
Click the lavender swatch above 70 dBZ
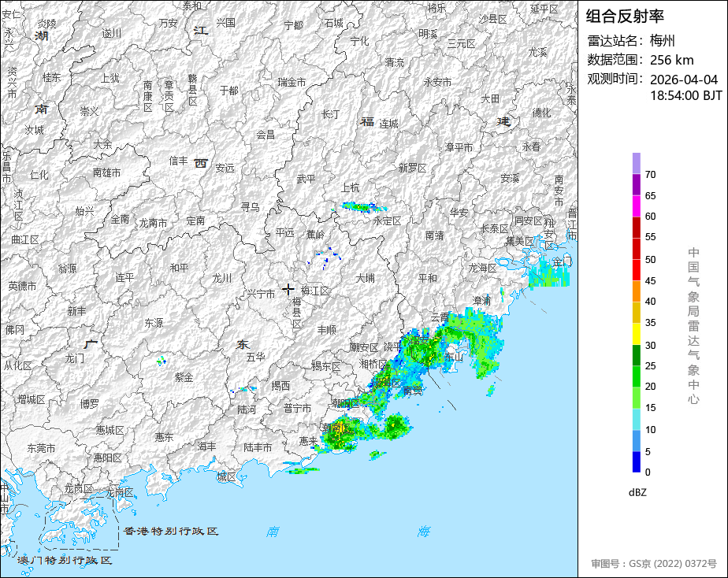tap(636, 163)
